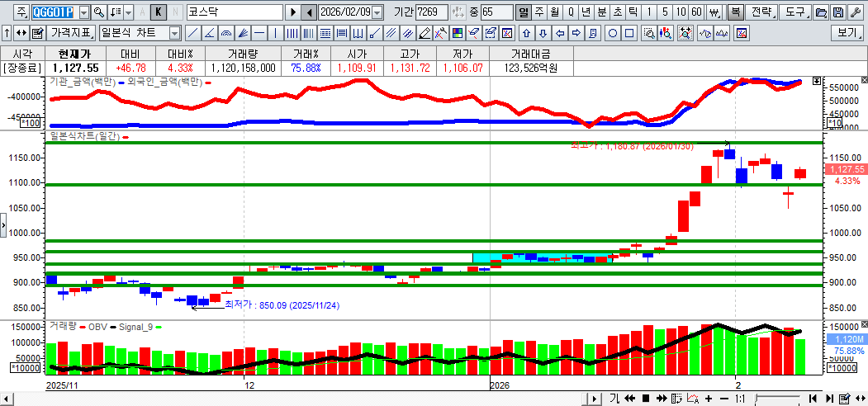The image size is (868, 406).
Task: Click the magnifier stock search icon
Action: tap(98, 12)
